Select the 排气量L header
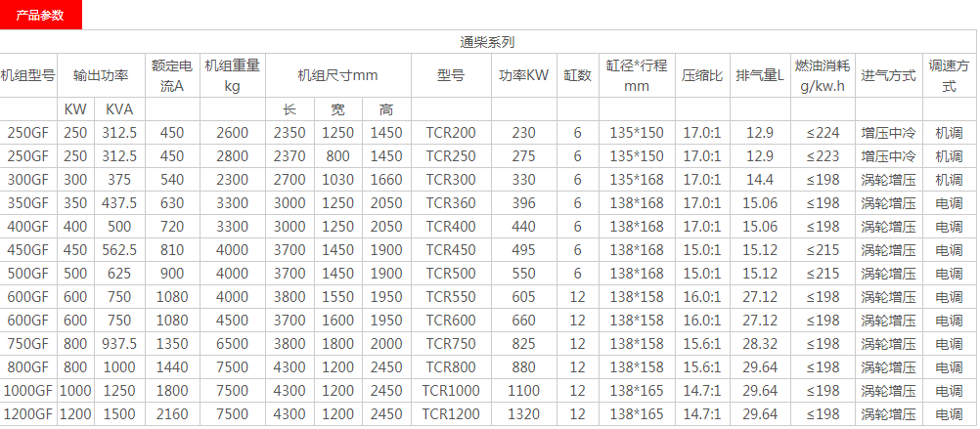Viewport: 980px width, 429px height. click(760, 75)
